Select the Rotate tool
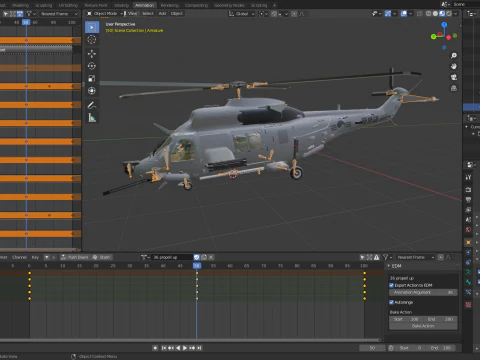Image resolution: width=480 pixels, height=360 pixels. [x=92, y=66]
